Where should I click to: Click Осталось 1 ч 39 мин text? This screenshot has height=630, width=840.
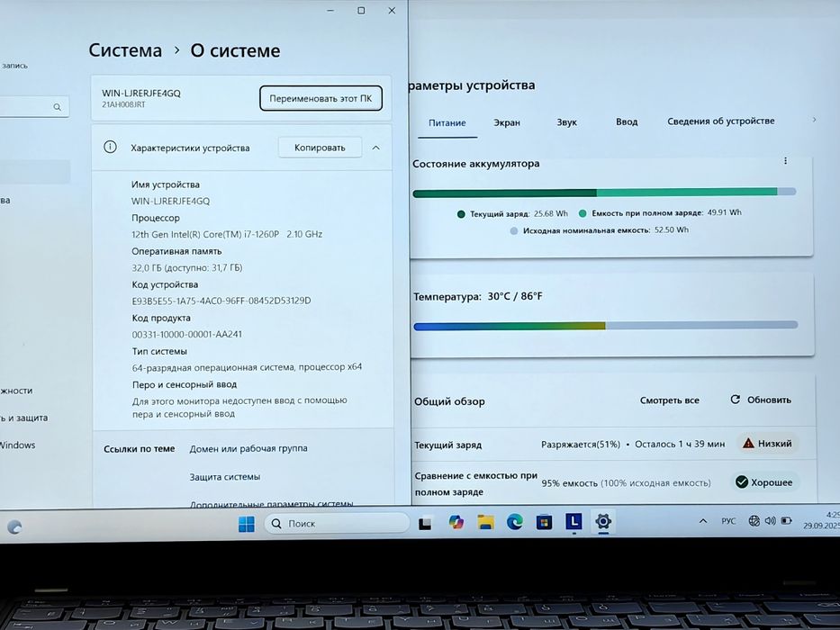pos(680,444)
